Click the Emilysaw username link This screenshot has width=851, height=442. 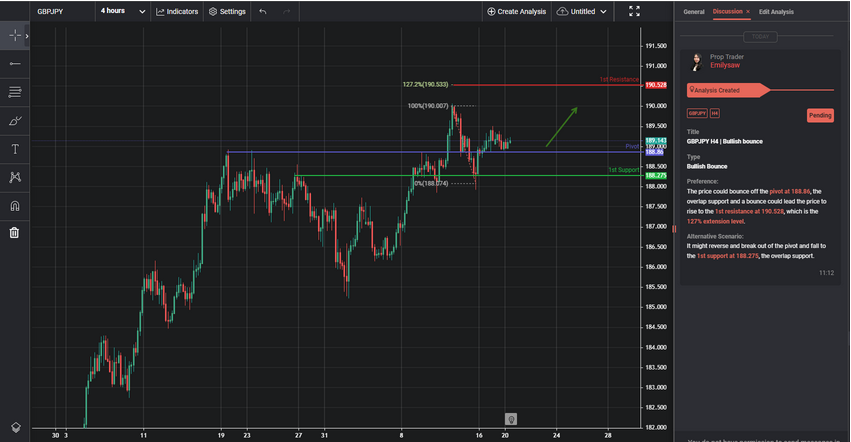[x=725, y=65]
